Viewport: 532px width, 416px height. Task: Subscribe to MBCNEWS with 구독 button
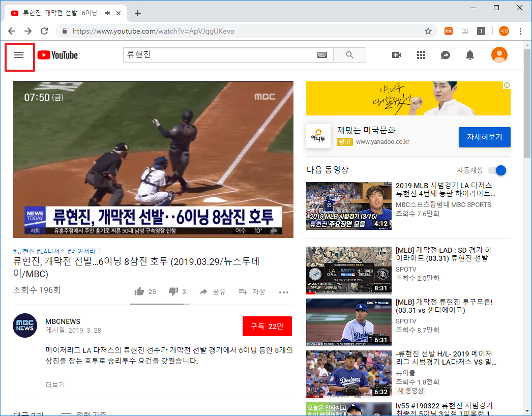(x=267, y=326)
